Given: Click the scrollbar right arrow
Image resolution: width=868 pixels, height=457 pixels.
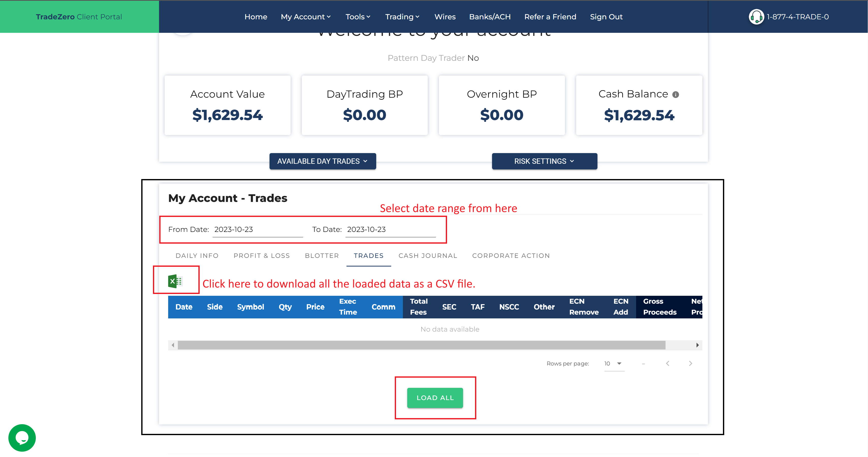Looking at the screenshot, I should [x=697, y=345].
